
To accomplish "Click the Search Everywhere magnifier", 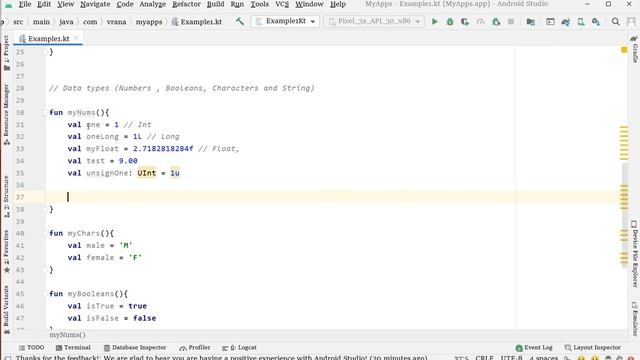I will (x=616, y=21).
